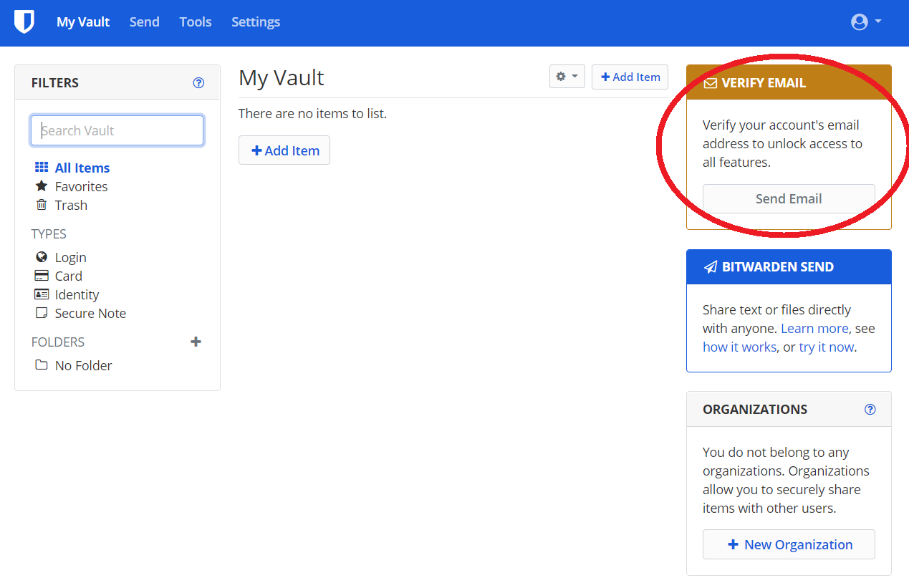909x588 pixels.
Task: Show Favorites items
Action: click(x=81, y=186)
